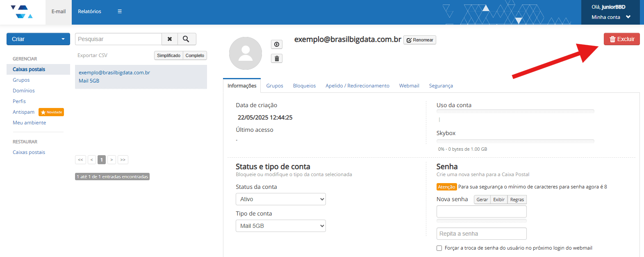Image resolution: width=644 pixels, height=257 pixels.
Task: Clear search with the X icon button
Action: coord(170,39)
